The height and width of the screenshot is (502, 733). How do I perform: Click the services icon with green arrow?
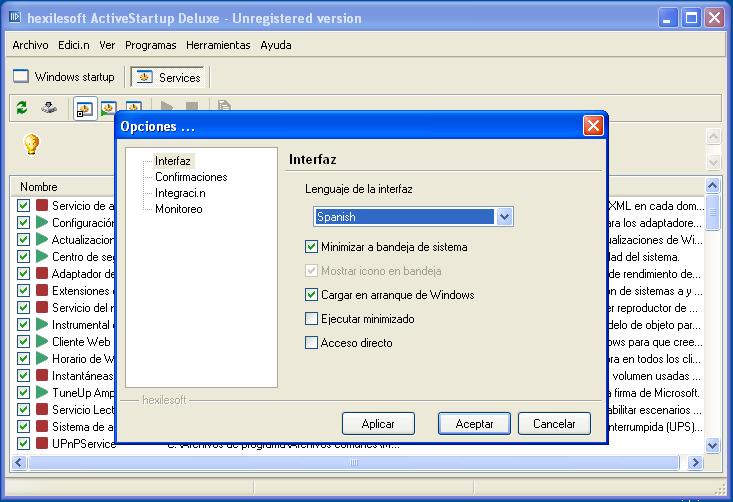108,108
